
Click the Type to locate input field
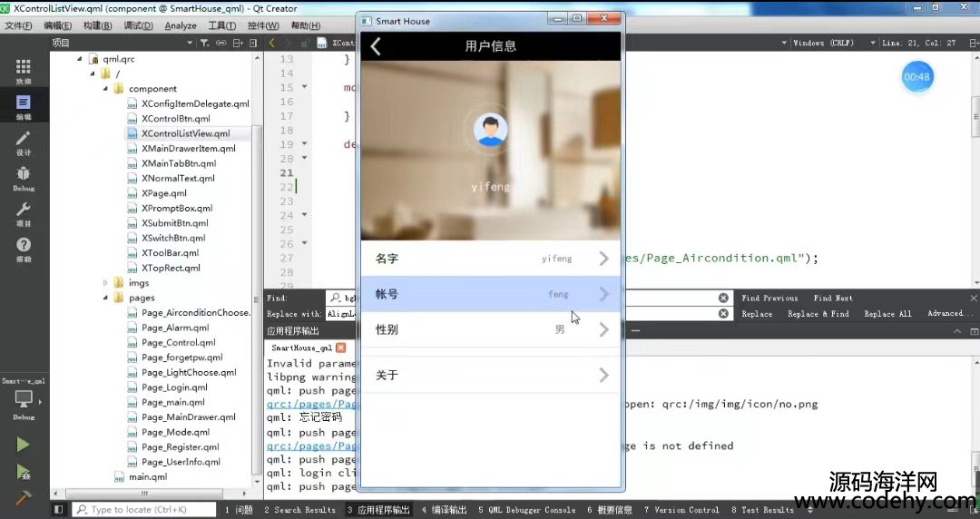tap(144, 510)
